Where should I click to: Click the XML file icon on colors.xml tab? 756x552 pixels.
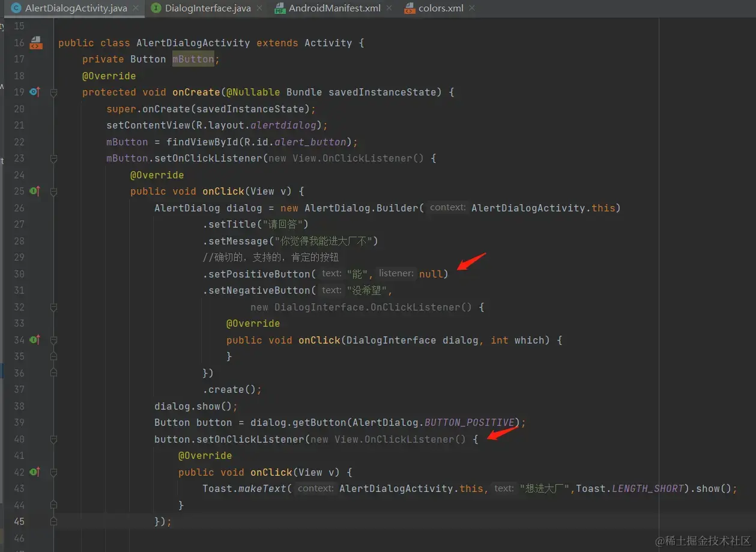point(410,8)
